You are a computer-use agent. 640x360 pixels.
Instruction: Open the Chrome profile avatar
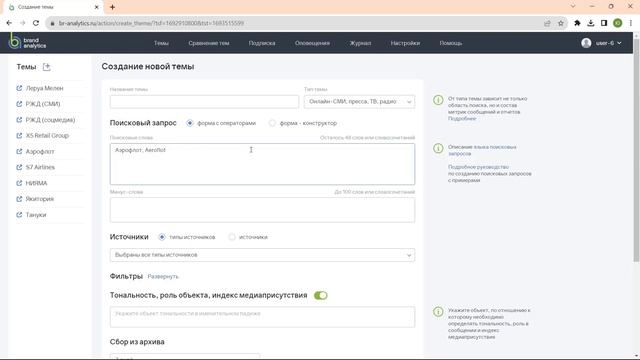tap(618, 23)
